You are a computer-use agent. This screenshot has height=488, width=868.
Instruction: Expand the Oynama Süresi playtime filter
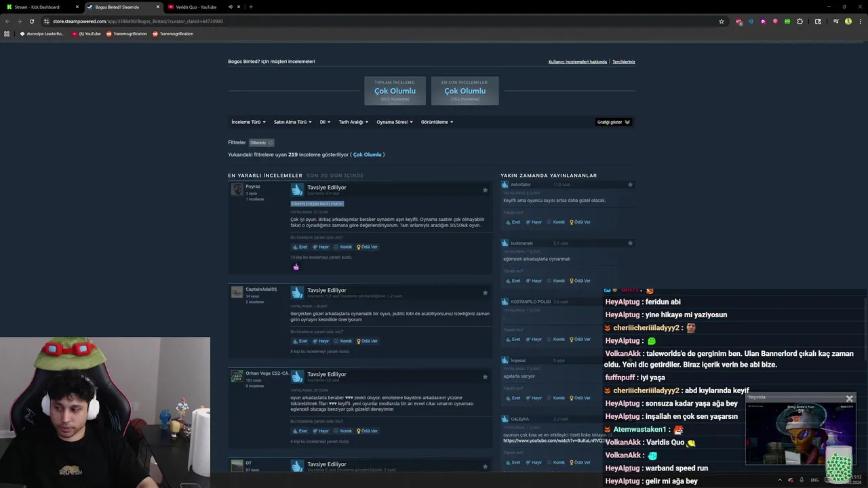[395, 122]
